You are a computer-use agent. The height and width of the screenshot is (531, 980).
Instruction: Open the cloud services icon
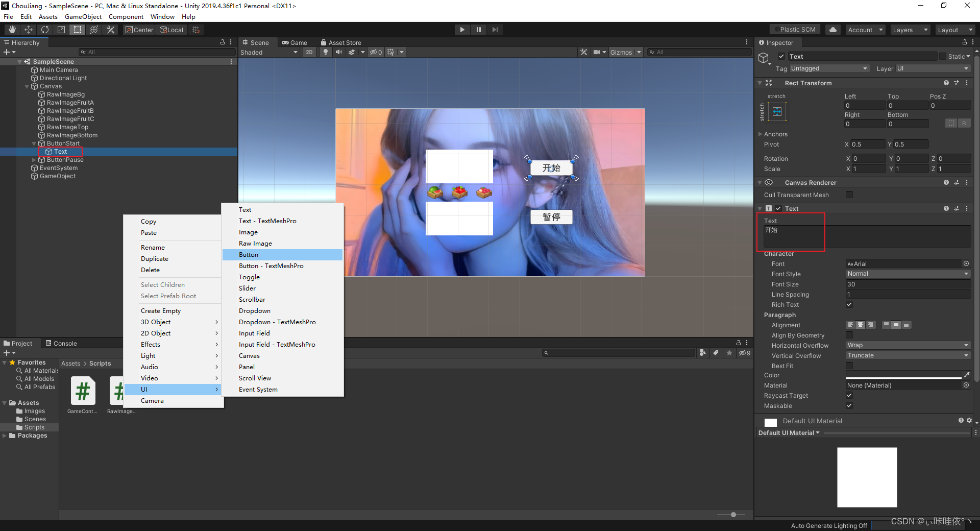[833, 30]
